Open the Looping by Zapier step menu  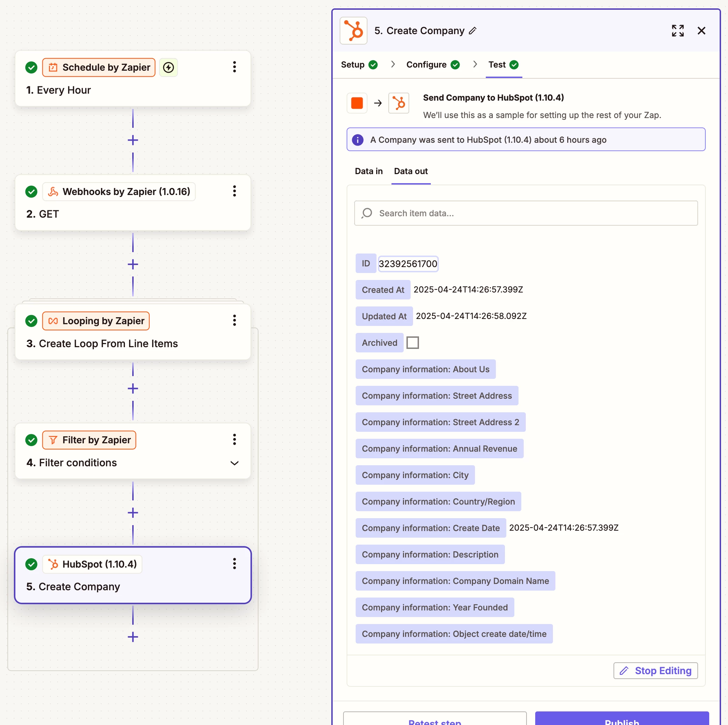[x=235, y=320]
